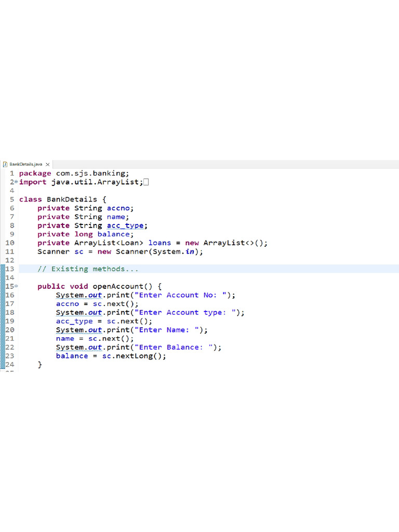Close the BankDetails.java tab
Viewport: 399px width, 532px height.
pyautogui.click(x=47, y=165)
